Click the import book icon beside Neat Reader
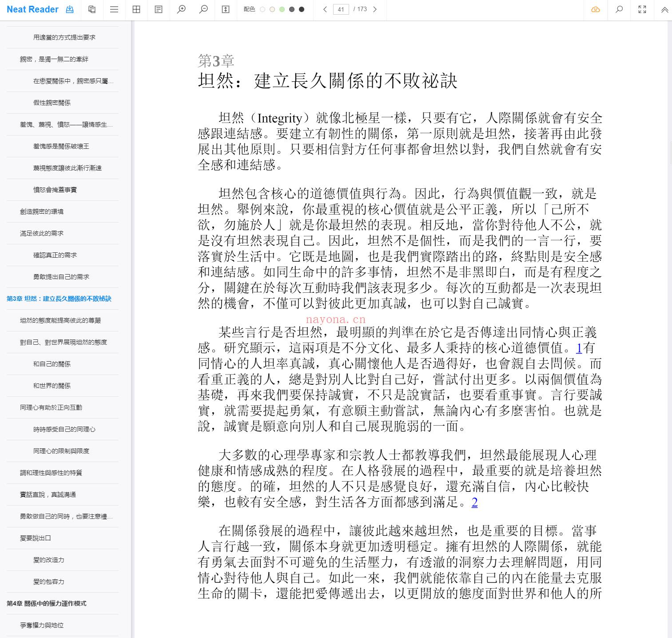Viewport: 672px width, 638px height. pos(70,9)
